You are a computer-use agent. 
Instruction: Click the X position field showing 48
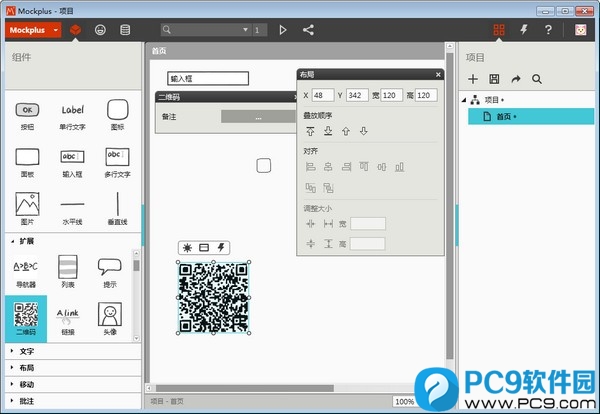click(323, 95)
